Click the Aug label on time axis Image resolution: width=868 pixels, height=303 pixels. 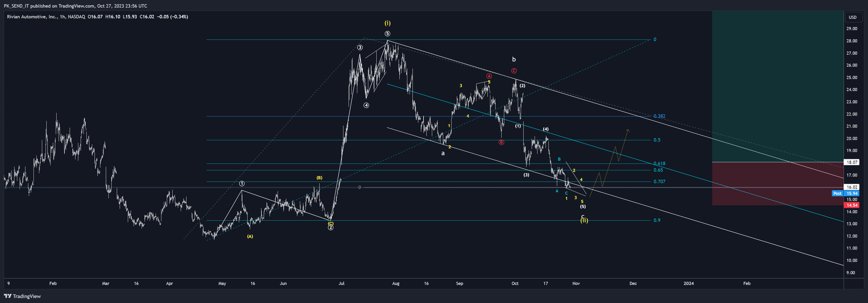[396, 283]
